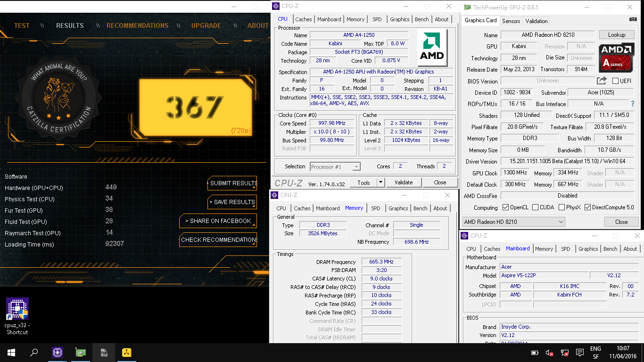Open the network tray icon
This screenshot has height=362, width=644.
coord(564,353)
